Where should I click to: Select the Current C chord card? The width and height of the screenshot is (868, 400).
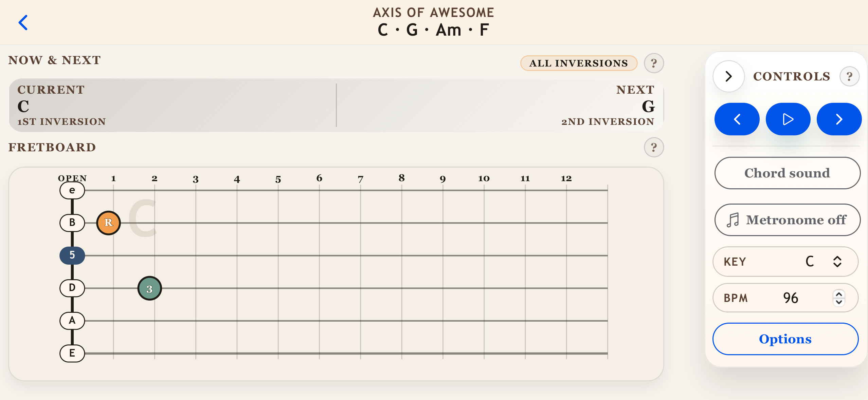click(x=173, y=106)
